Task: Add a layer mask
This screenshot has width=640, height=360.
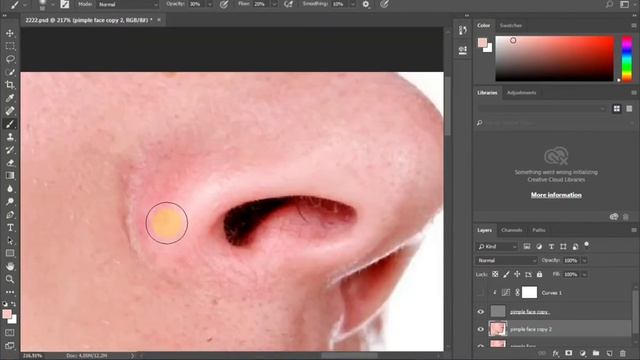Action: coord(569,353)
